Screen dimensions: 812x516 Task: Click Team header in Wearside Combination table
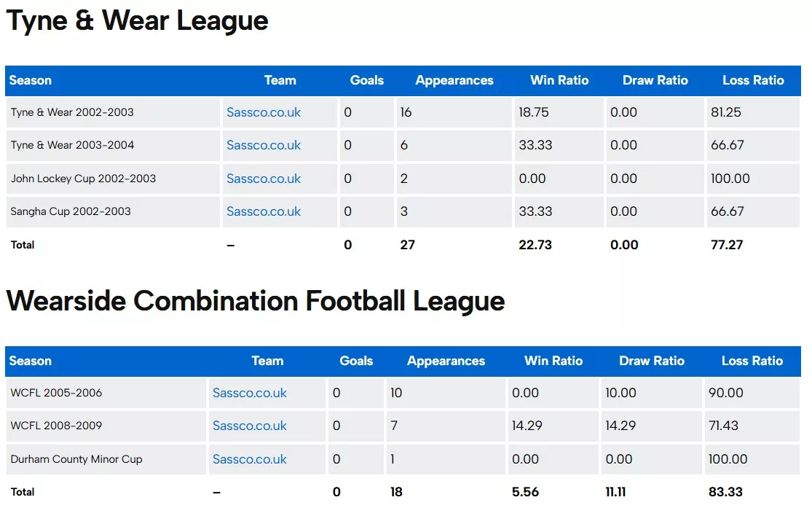coord(267,361)
